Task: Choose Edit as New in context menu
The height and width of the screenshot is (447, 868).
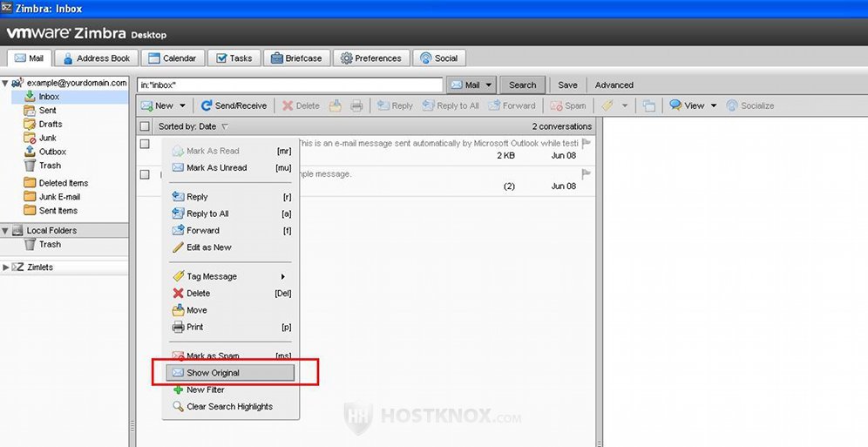Action: click(231, 247)
